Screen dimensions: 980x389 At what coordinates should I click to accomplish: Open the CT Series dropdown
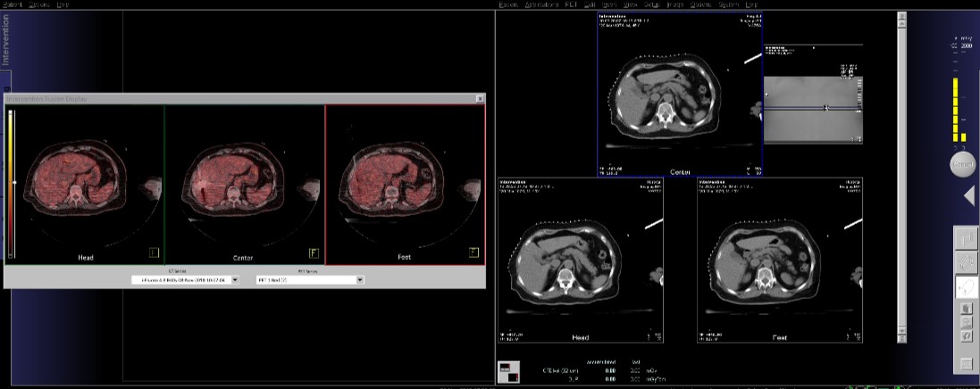234,280
